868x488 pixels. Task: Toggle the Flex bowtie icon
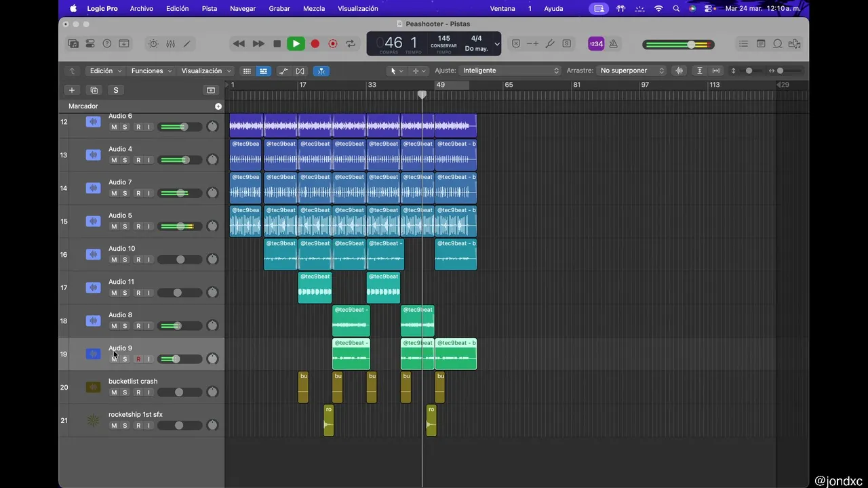[x=300, y=70]
